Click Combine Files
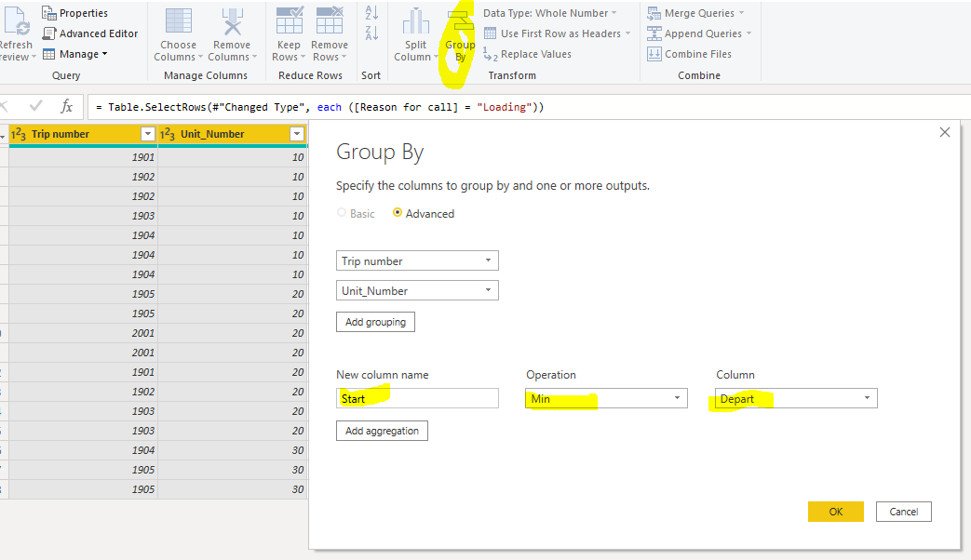Screen dimensions: 971x560 click(x=689, y=54)
